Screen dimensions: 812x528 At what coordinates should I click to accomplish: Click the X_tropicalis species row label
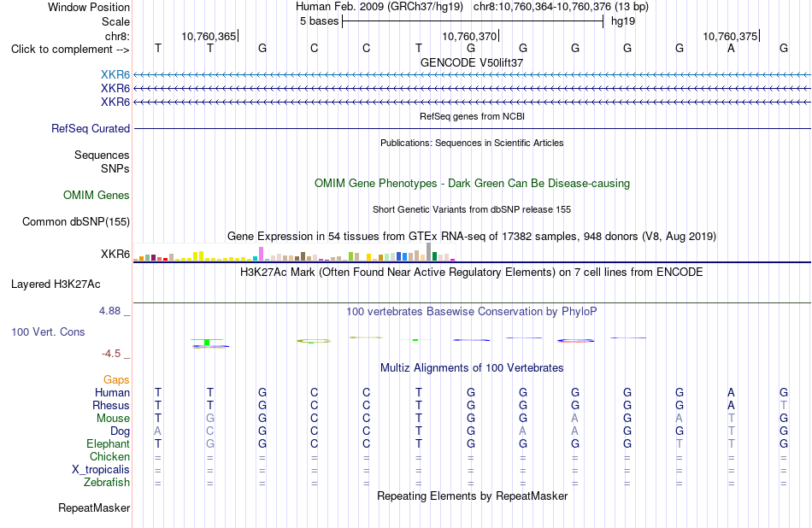[x=101, y=470]
